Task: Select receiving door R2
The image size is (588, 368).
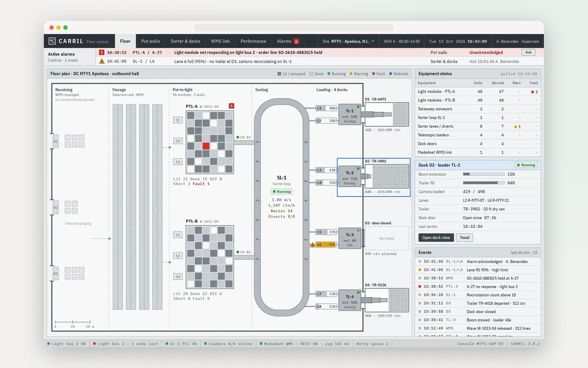Action: click(55, 208)
